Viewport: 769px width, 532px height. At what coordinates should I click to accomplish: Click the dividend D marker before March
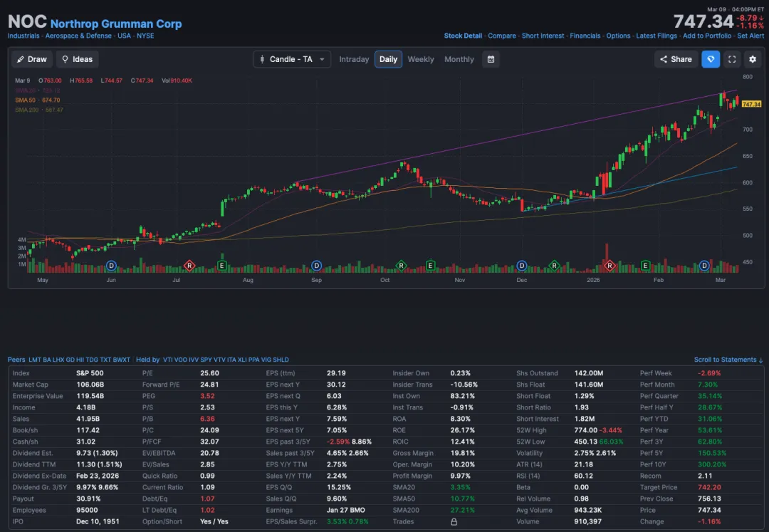click(704, 266)
